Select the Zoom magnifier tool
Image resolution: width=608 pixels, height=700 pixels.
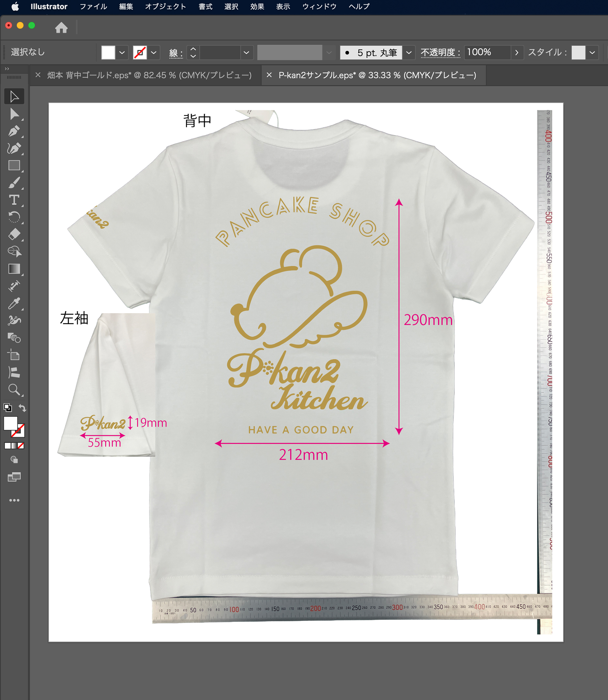pos(14,390)
